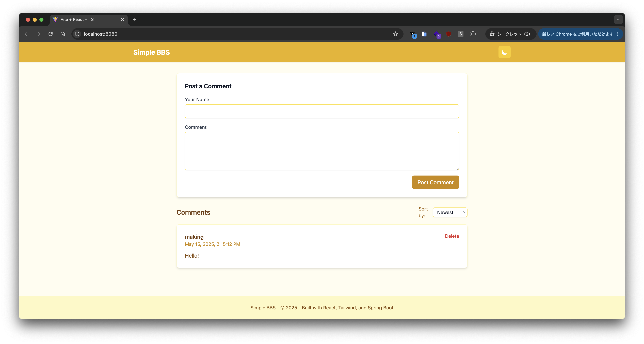This screenshot has width=644, height=344.
Task: View site information icon in address bar
Action: [x=77, y=34]
